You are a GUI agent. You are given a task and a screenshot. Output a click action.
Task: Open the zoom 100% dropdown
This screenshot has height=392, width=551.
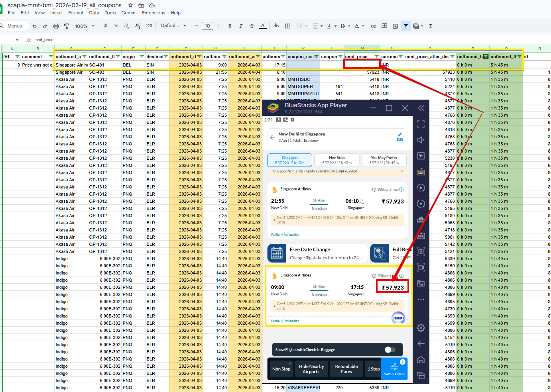coord(85,26)
